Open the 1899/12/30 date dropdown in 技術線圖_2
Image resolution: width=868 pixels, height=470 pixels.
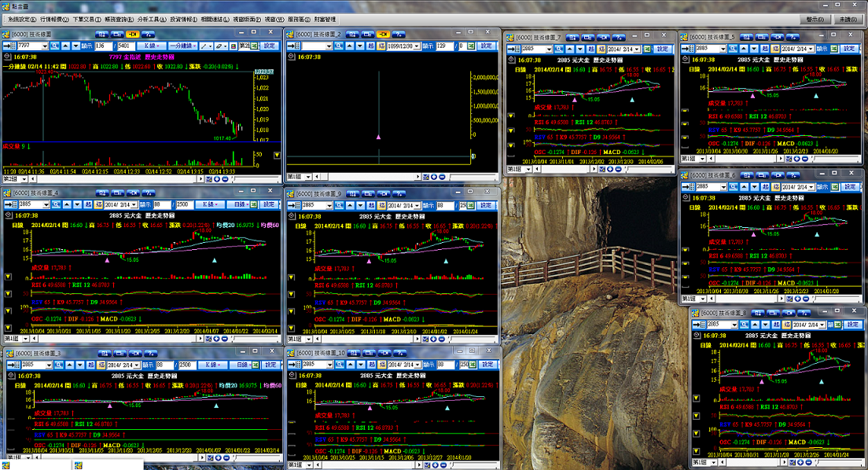417,46
